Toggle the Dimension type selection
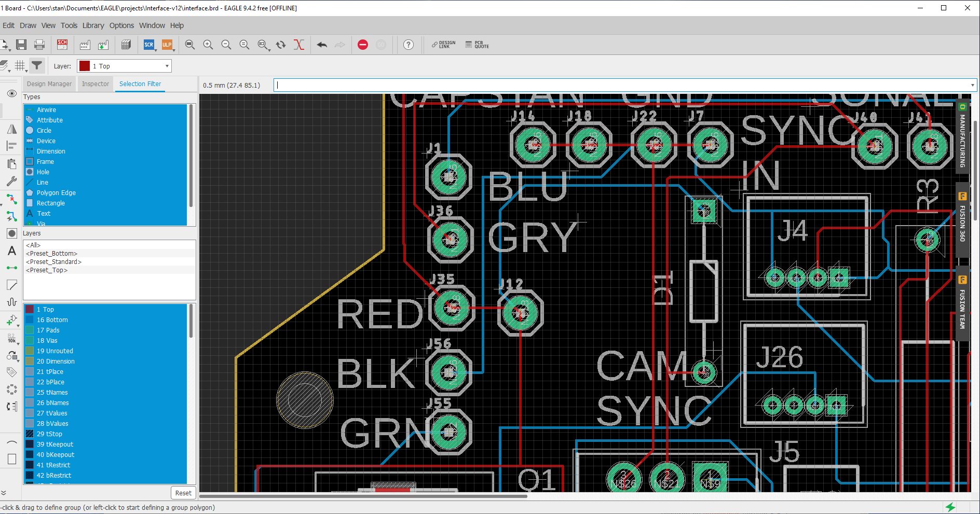Viewport: 980px width, 514px height. (105, 151)
